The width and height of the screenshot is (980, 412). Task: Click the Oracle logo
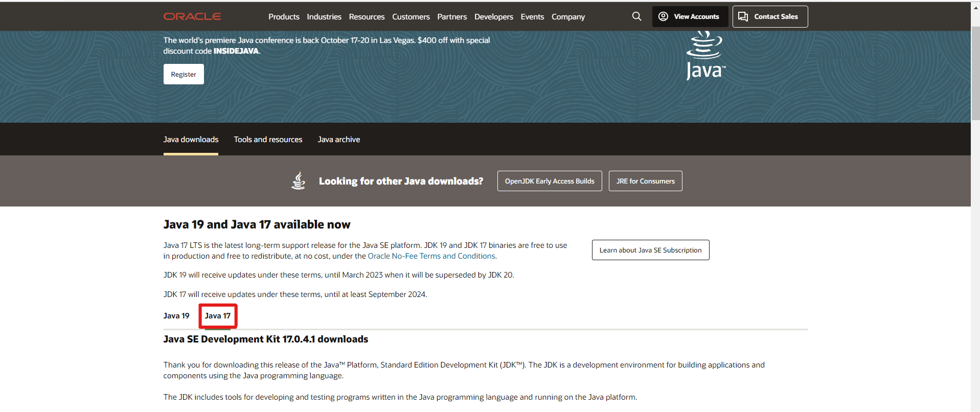(x=192, y=16)
